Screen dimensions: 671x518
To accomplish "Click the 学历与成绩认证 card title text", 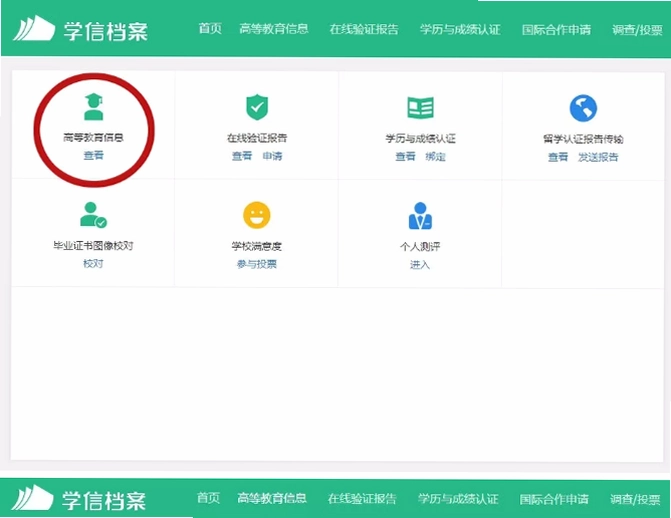I will click(420, 138).
